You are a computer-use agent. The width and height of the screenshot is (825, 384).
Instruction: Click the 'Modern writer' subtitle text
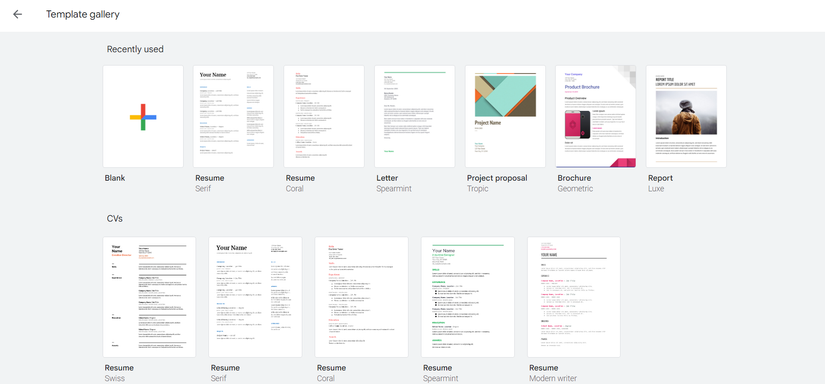[553, 378]
